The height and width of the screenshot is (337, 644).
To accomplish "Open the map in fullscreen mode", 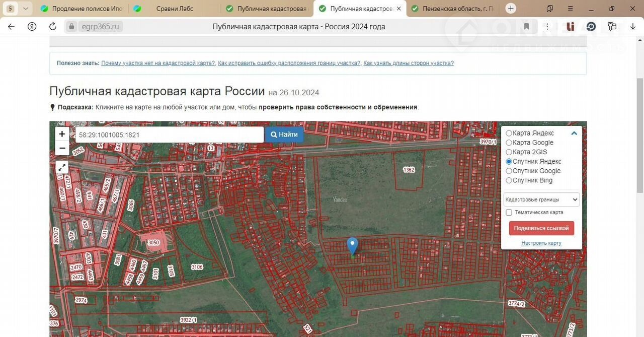I will tap(62, 167).
